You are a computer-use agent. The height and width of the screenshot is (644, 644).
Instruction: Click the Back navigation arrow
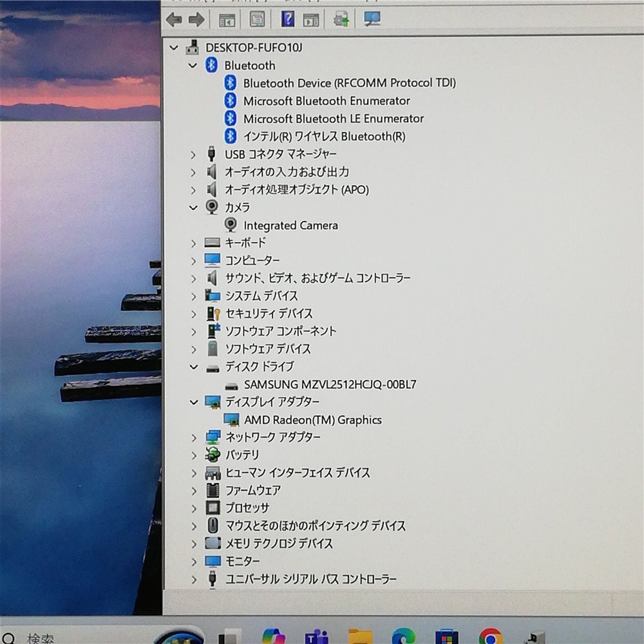(x=174, y=19)
